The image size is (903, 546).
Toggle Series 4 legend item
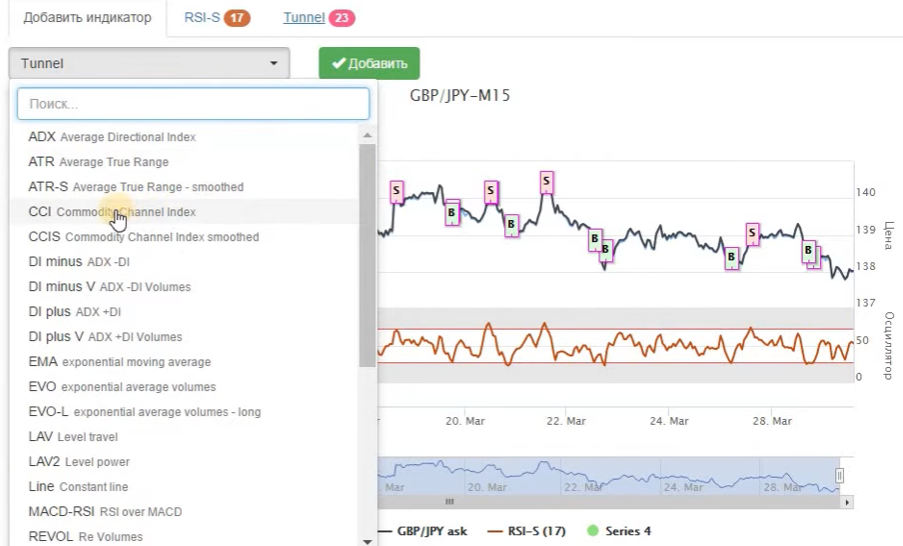[619, 531]
